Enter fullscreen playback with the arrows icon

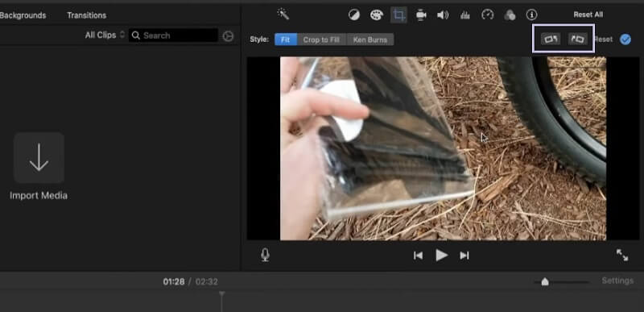coord(622,255)
